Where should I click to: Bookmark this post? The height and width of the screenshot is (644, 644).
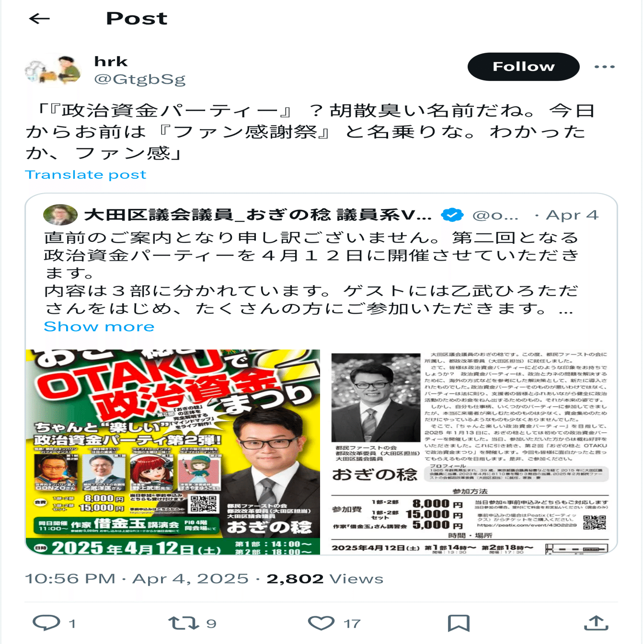coord(459,623)
